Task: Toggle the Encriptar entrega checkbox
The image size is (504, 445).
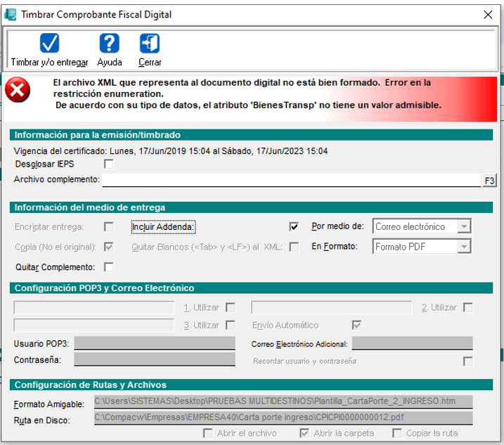Action: pos(109,226)
